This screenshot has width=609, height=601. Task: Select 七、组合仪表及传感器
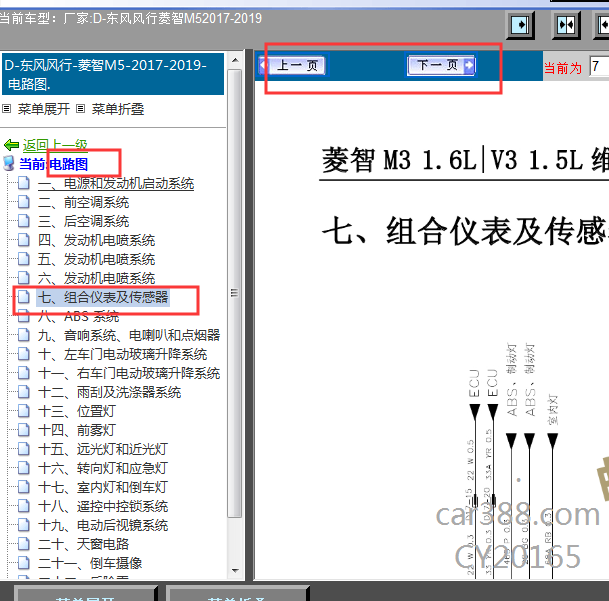(103, 298)
